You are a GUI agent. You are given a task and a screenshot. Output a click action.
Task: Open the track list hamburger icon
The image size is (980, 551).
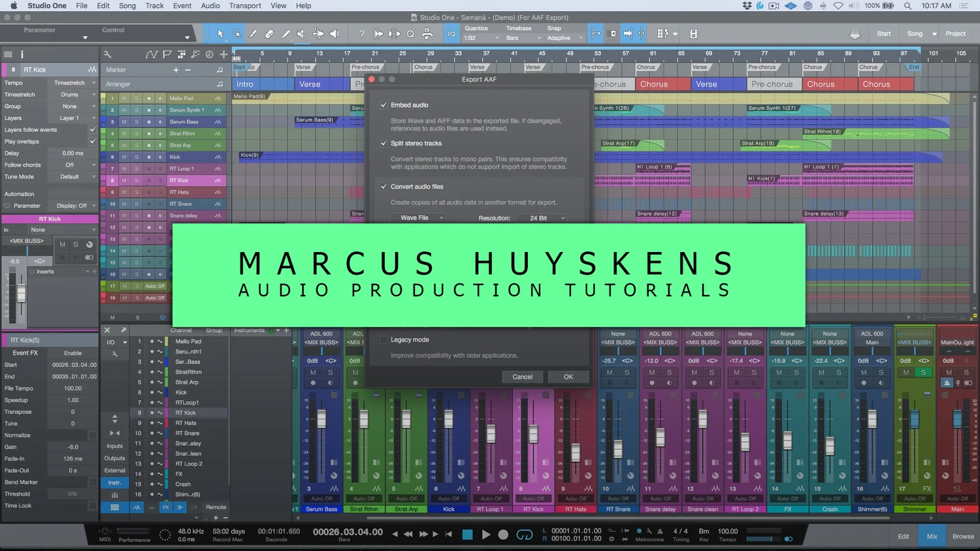8,55
